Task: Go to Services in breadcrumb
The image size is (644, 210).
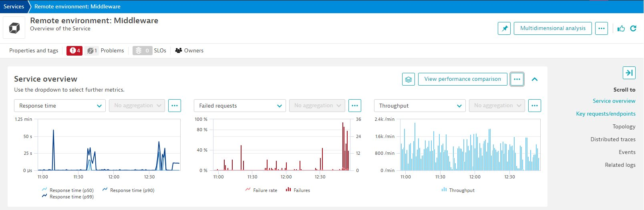Action: click(x=14, y=6)
